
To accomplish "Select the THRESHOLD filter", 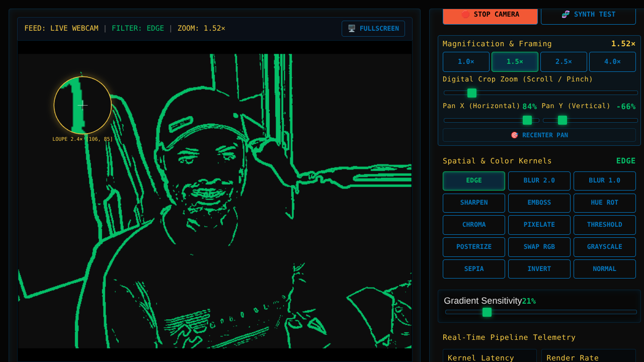I will 605,225.
